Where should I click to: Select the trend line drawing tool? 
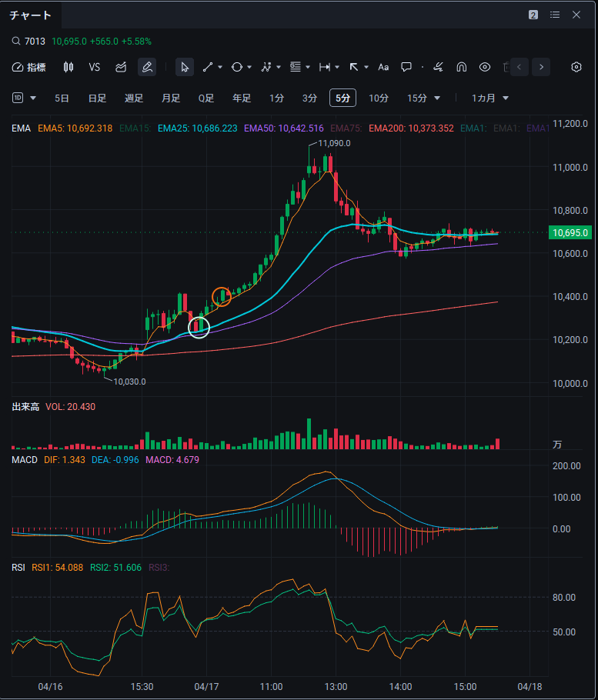[x=208, y=67]
